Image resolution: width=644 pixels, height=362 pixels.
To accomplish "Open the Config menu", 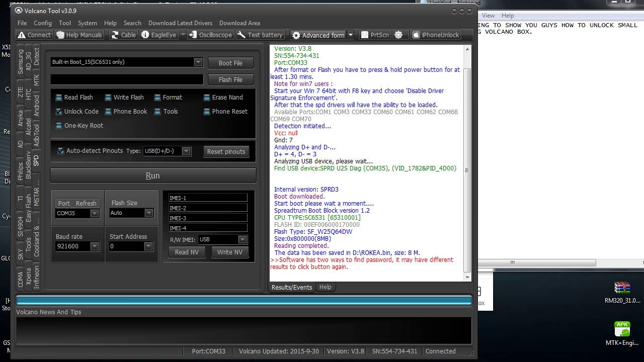I will [x=43, y=23].
